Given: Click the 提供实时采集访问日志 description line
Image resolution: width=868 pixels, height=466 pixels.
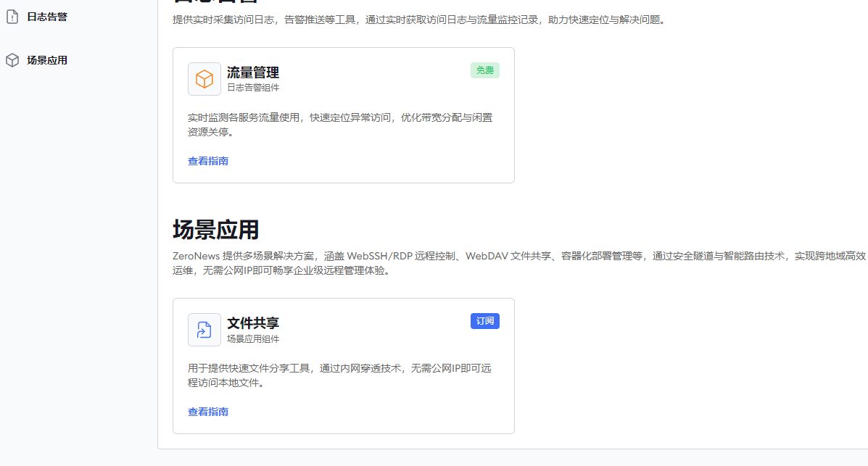Looking at the screenshot, I should (x=420, y=20).
